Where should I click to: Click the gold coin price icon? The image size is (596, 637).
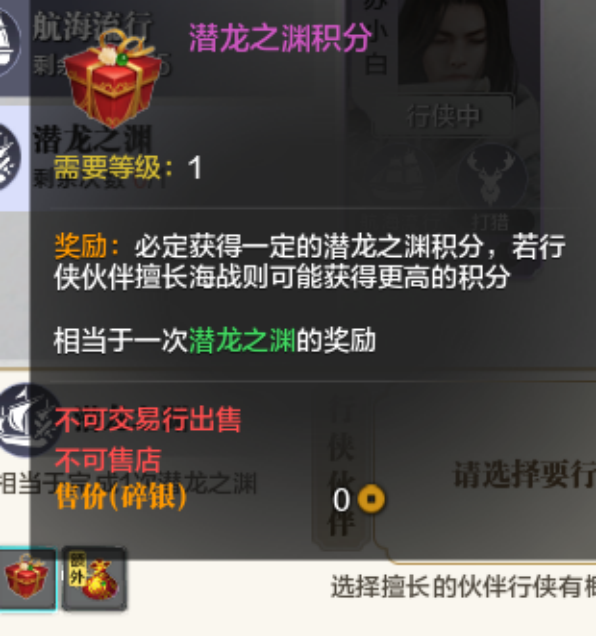pyautogui.click(x=371, y=498)
